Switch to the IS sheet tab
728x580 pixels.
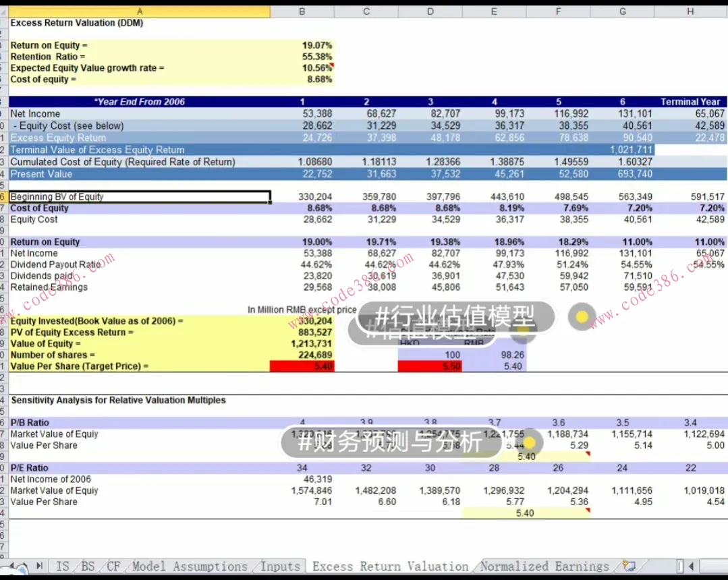tap(62, 567)
